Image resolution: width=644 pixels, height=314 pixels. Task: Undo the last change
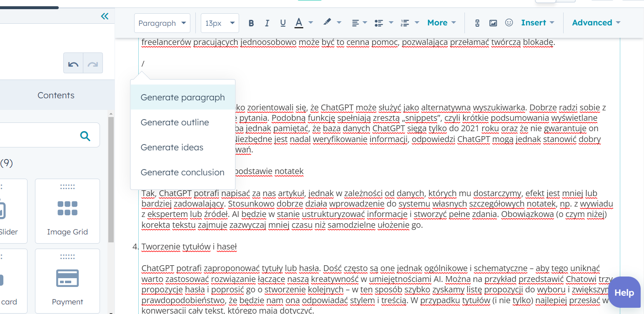click(73, 63)
